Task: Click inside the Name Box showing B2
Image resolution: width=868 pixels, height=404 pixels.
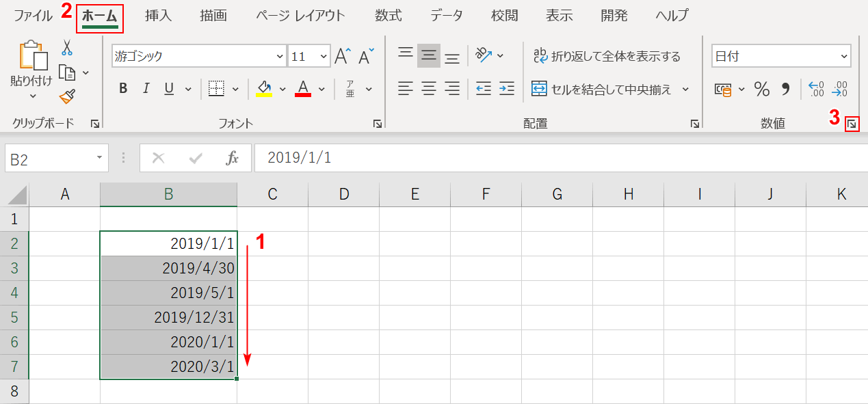Action: coord(48,158)
